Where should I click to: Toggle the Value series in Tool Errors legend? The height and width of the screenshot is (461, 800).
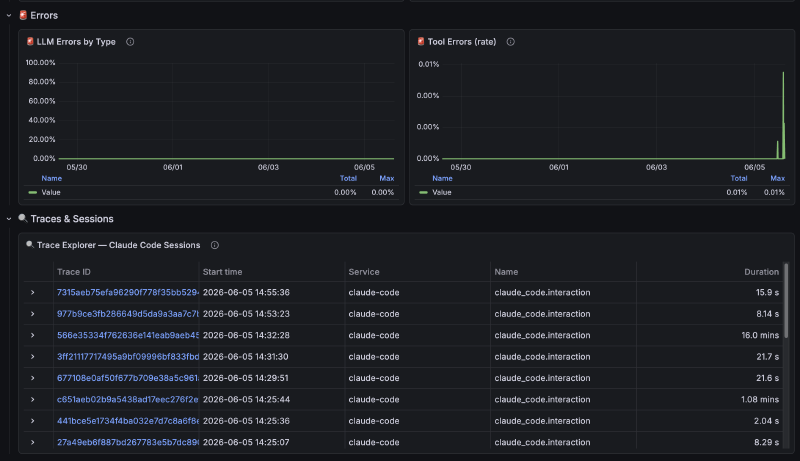442,192
